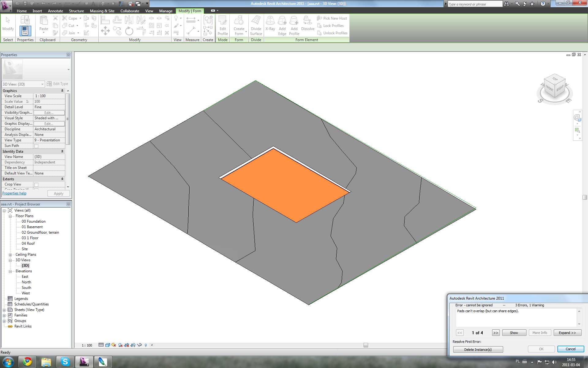Click the properties panel vertical scrollbar

coord(68,120)
